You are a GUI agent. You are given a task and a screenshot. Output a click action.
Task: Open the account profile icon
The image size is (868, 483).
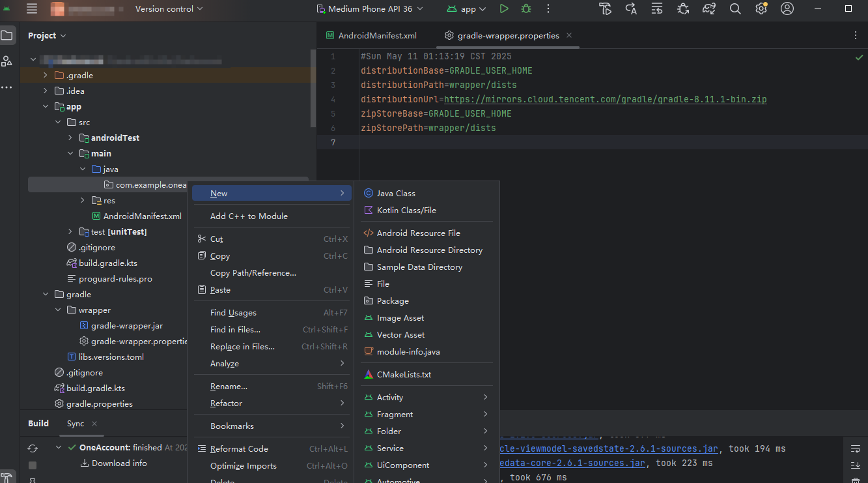coord(787,10)
